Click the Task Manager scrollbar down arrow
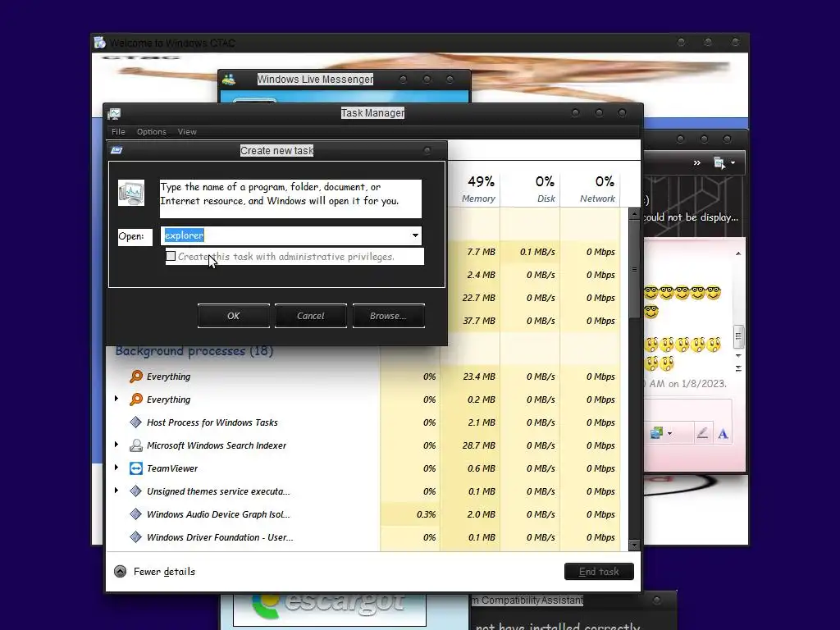This screenshot has width=840, height=630. tap(634, 546)
